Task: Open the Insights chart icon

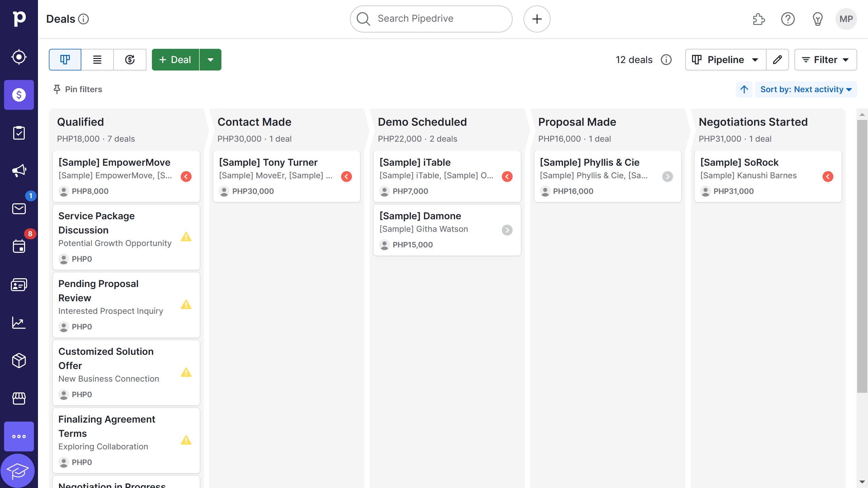Action: (x=19, y=322)
